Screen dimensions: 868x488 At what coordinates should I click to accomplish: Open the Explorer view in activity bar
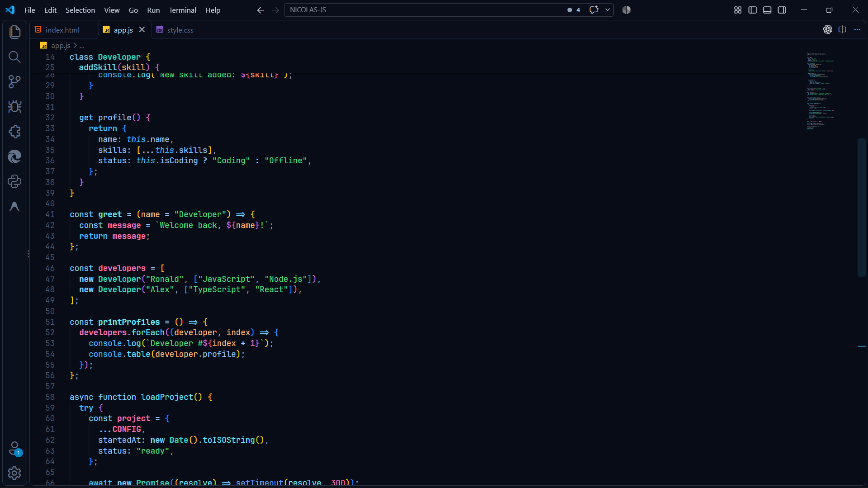[14, 32]
